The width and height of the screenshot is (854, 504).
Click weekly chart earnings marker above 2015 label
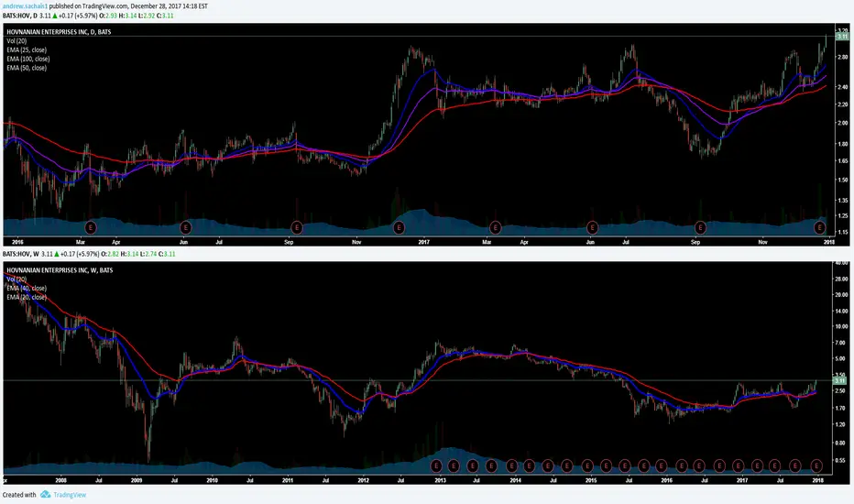(587, 466)
